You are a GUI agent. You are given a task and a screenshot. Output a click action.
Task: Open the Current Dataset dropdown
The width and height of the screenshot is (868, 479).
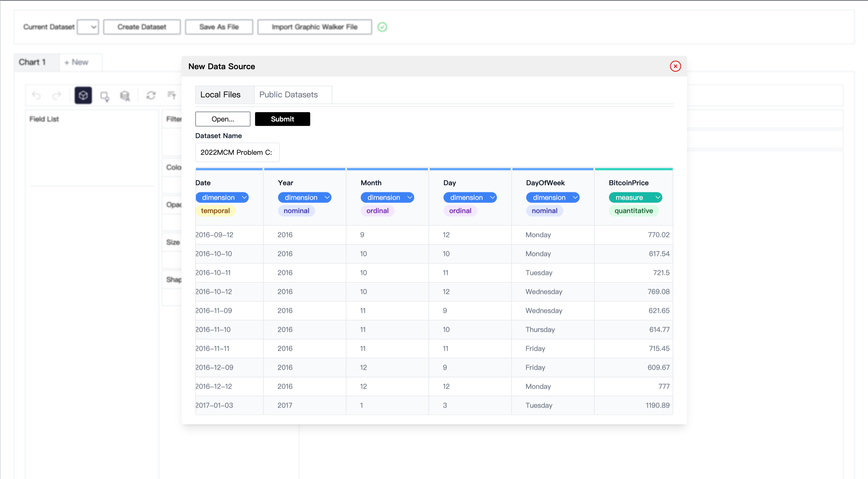[88, 27]
